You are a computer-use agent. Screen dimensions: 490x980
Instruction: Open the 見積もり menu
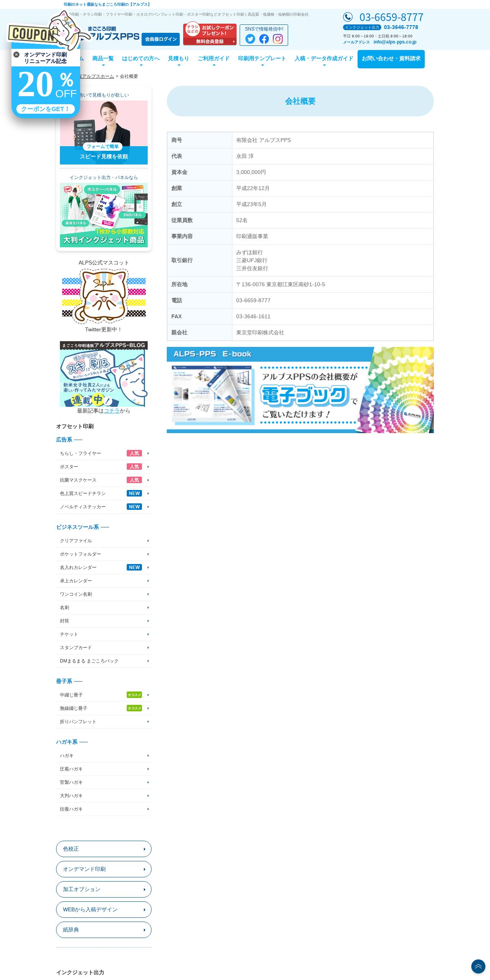[179, 59]
